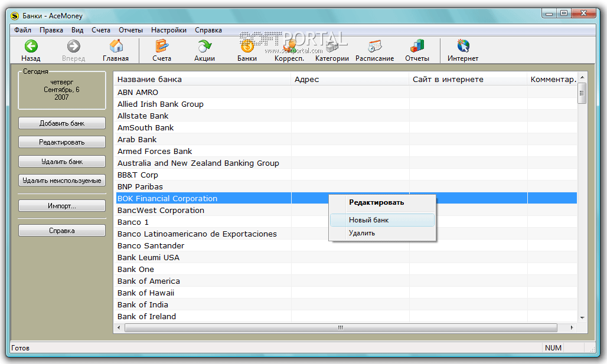Open the Счета accounts toolbar icon
607x364 pixels.
pos(162,46)
